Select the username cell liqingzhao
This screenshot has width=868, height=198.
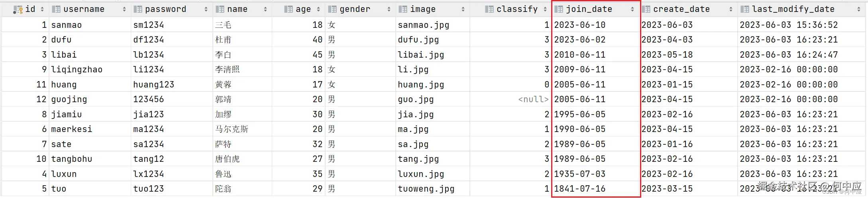(x=77, y=70)
